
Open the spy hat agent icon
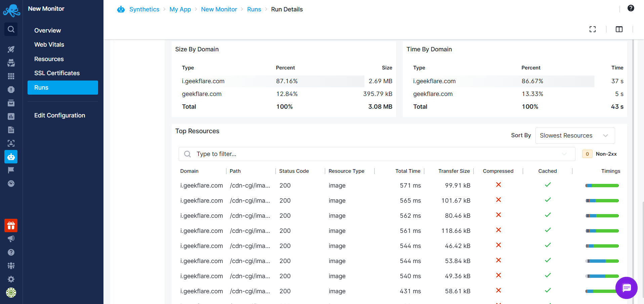click(x=11, y=63)
